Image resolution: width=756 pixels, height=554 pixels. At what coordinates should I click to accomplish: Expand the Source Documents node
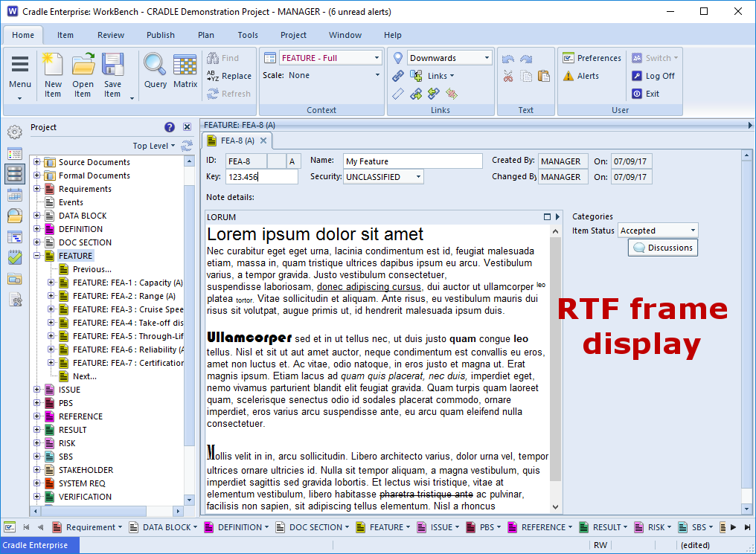click(x=36, y=162)
